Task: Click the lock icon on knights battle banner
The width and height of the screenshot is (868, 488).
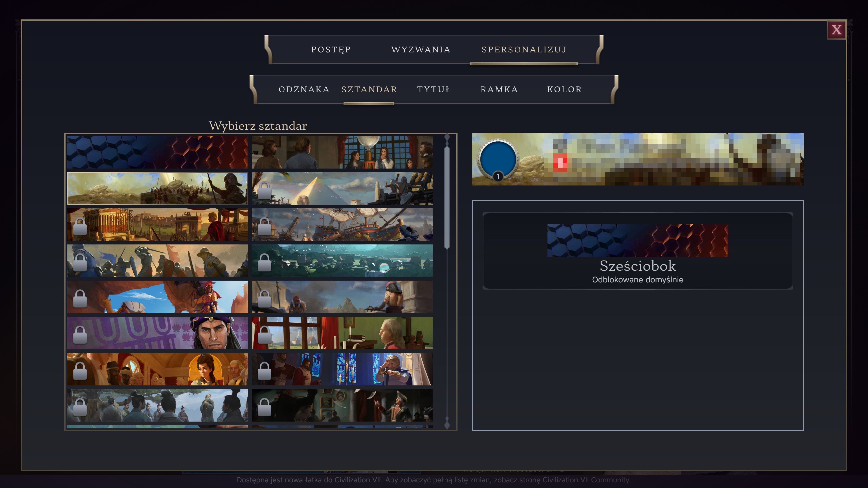Action: click(80, 262)
